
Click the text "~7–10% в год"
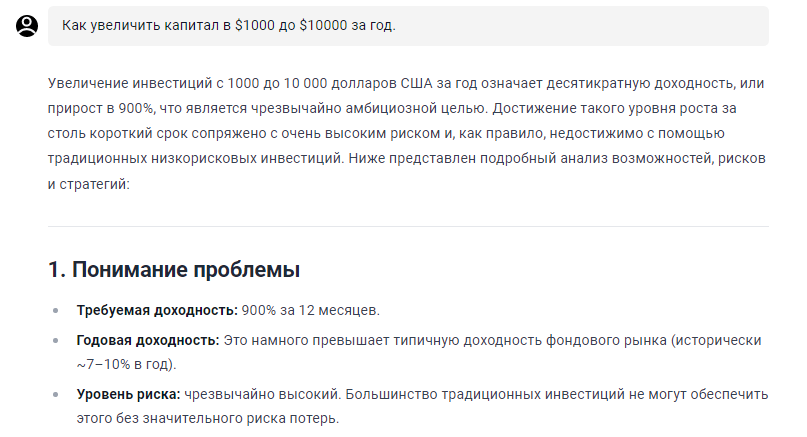(124, 364)
